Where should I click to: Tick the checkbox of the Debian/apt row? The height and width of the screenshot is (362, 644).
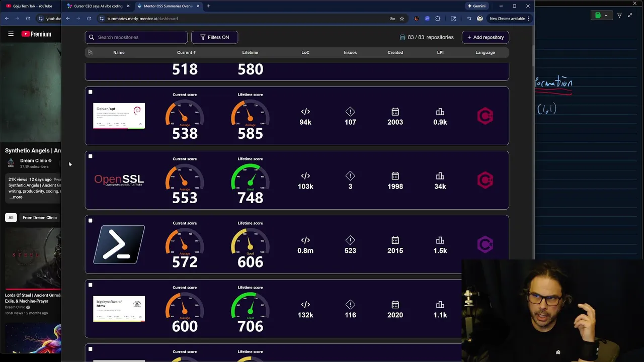[91, 92]
